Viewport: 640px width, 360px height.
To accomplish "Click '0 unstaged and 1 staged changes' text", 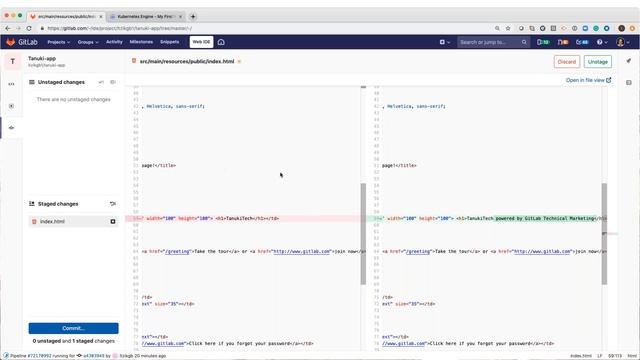I will (x=73, y=341).
